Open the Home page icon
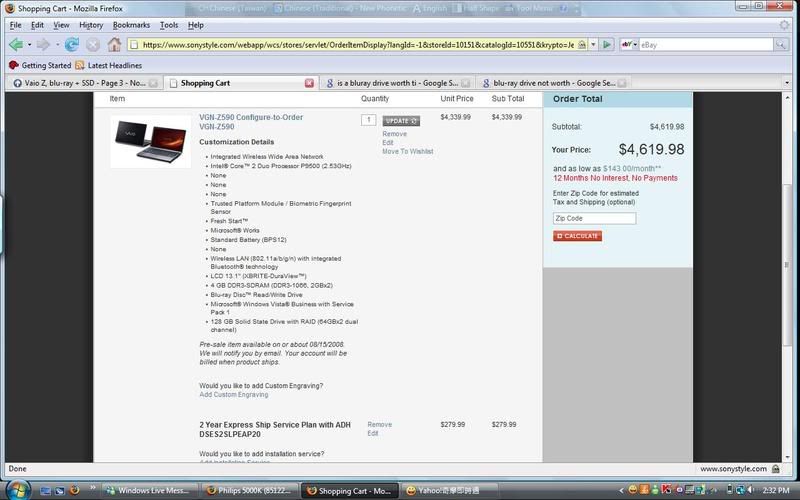This screenshot has height=500, width=800. pyautogui.click(x=114, y=44)
